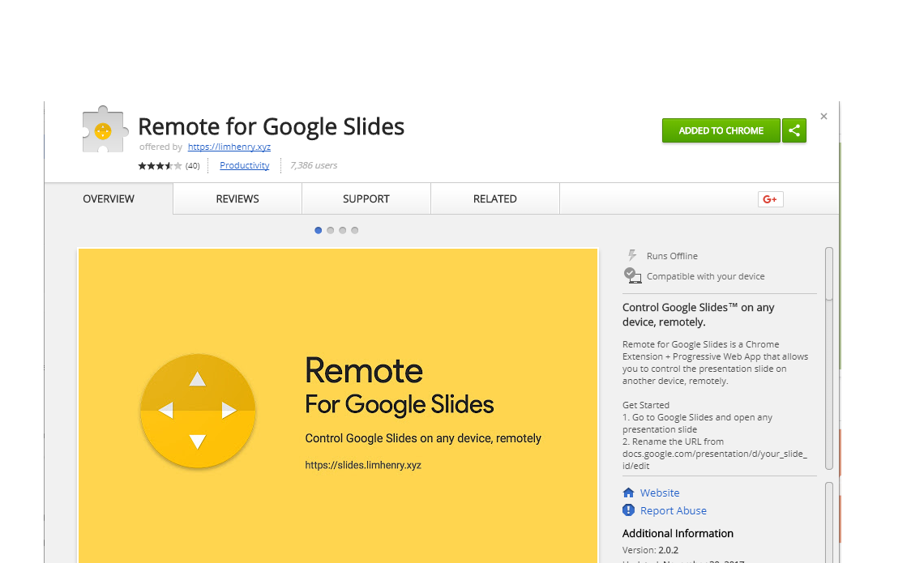
Task: Switch to the Related tab
Action: tap(495, 199)
